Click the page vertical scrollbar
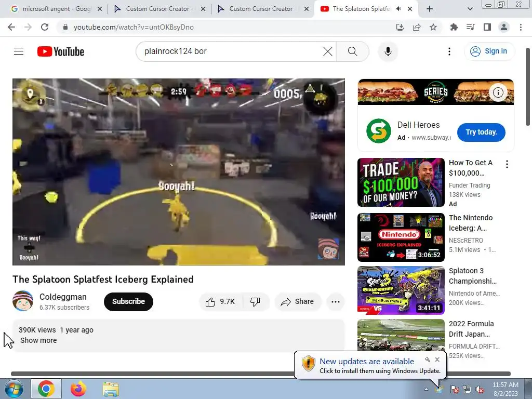The height and width of the screenshot is (399, 532). pos(528,87)
